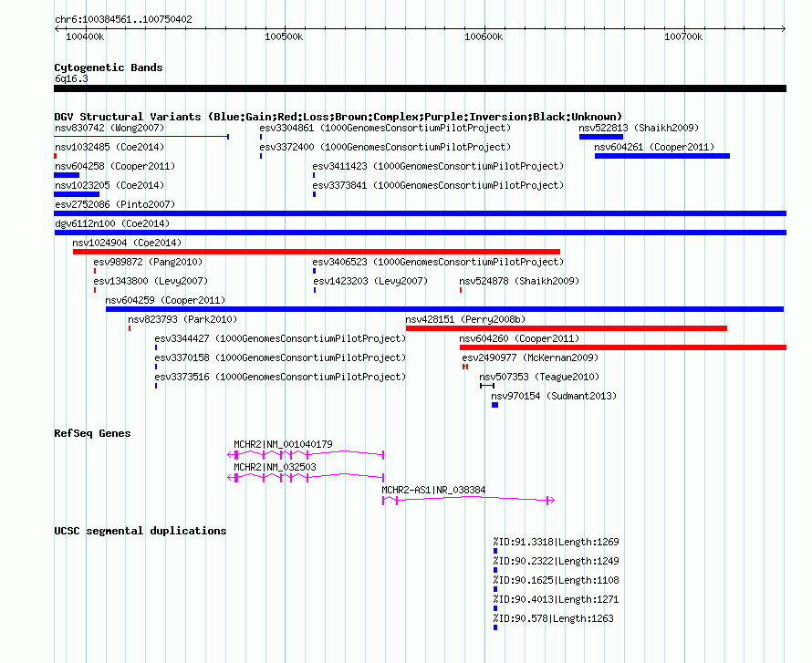This screenshot has height=663, width=812.
Task: Click the black nsv507353 (Teague2010) marker
Action: (487, 386)
